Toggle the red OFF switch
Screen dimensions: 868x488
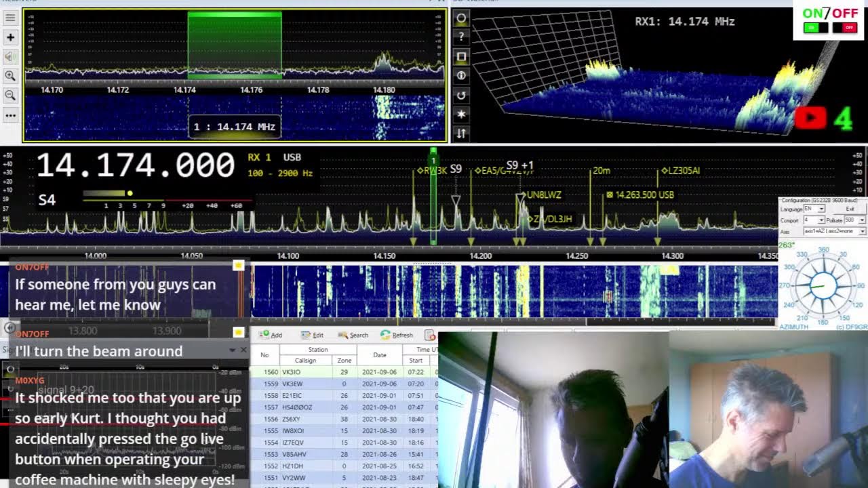(x=844, y=28)
